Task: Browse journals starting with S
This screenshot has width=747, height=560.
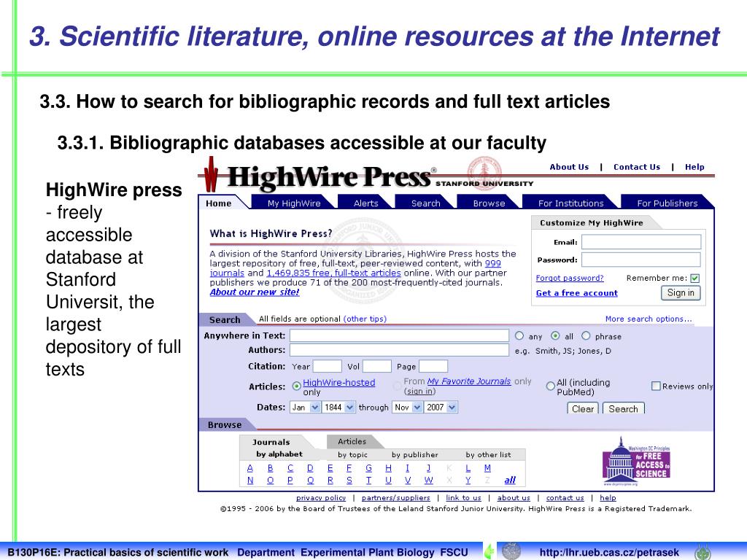Action: pos(349,480)
